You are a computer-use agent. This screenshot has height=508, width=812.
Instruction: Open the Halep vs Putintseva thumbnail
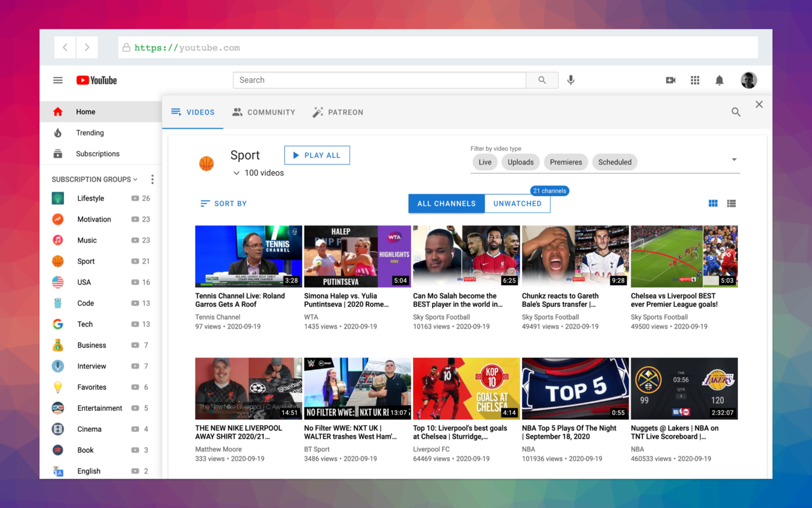pyautogui.click(x=358, y=257)
